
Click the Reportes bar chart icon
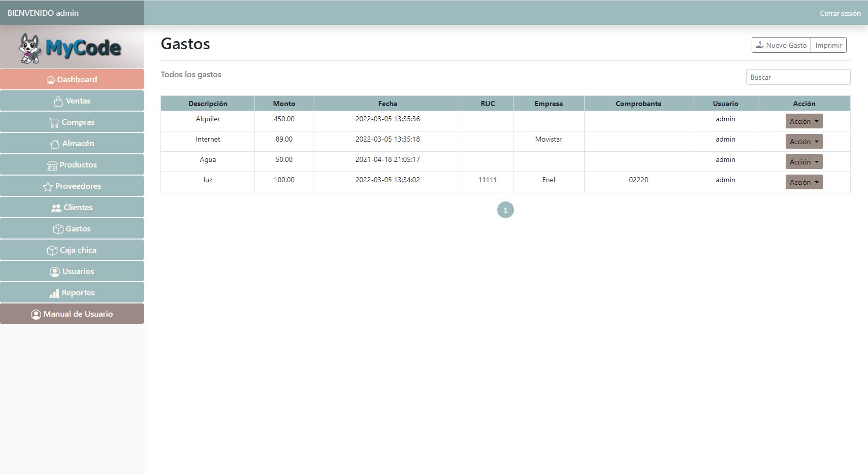[54, 293]
